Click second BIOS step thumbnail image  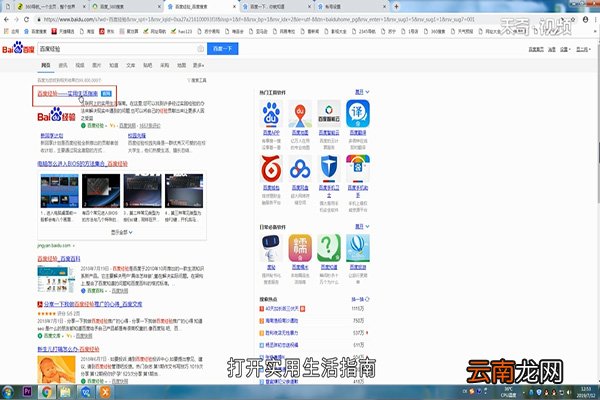101,191
